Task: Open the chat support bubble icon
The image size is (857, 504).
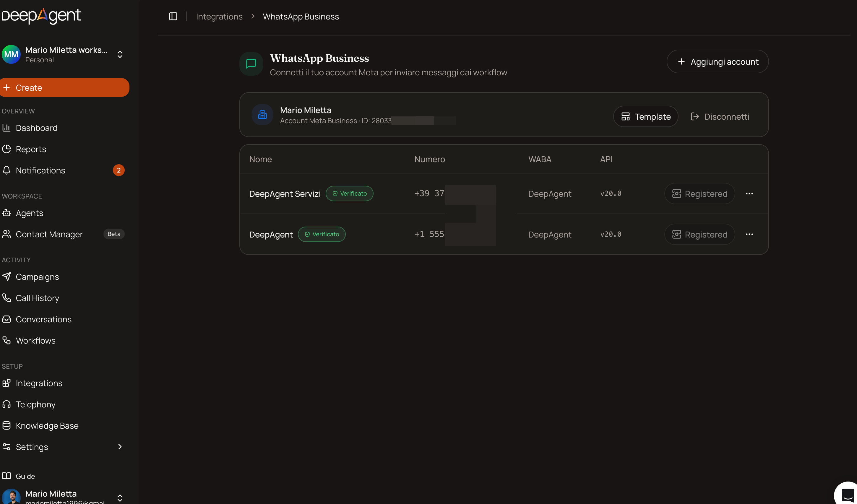Action: [x=847, y=494]
